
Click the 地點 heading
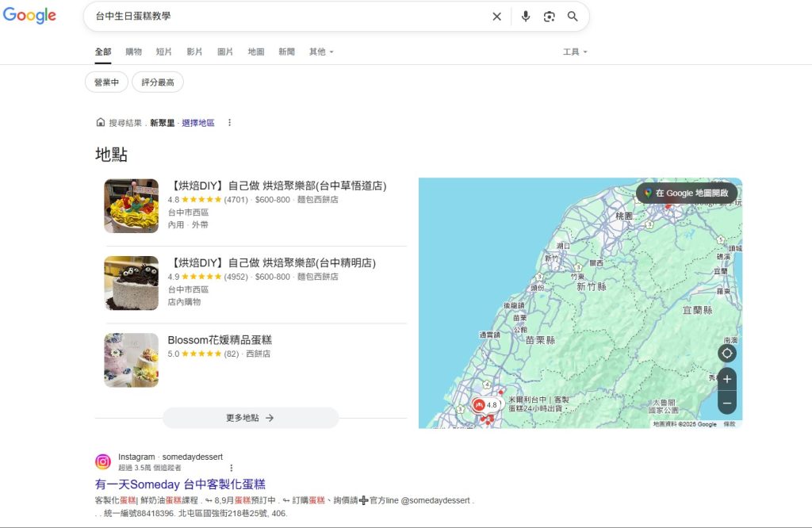coord(111,155)
